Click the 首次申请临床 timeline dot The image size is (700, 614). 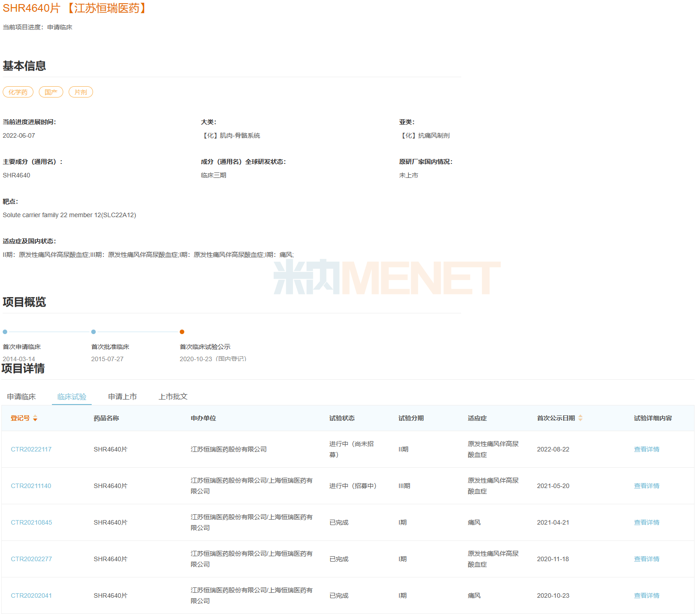[5, 332]
